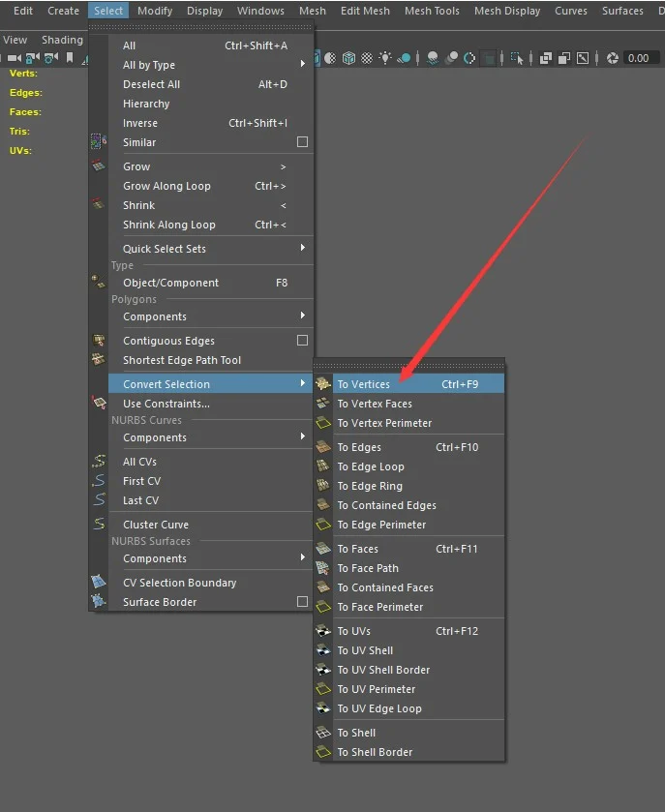Toggle X-Ray overlapping squares icon
The height and width of the screenshot is (812, 665).
click(x=545, y=58)
